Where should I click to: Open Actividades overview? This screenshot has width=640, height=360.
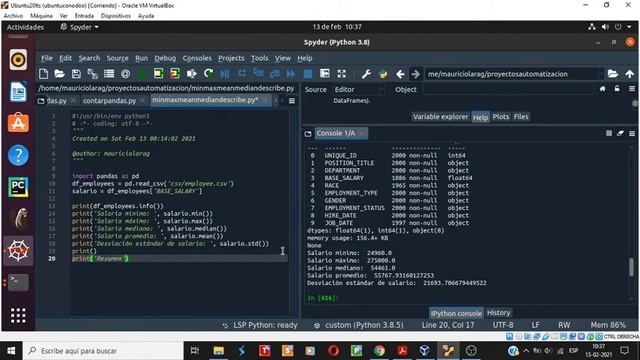tap(25, 27)
